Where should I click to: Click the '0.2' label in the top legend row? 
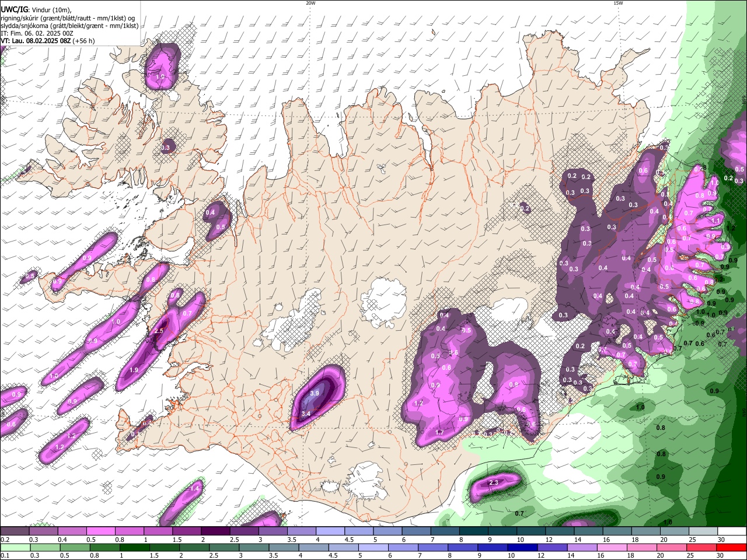[5, 540]
